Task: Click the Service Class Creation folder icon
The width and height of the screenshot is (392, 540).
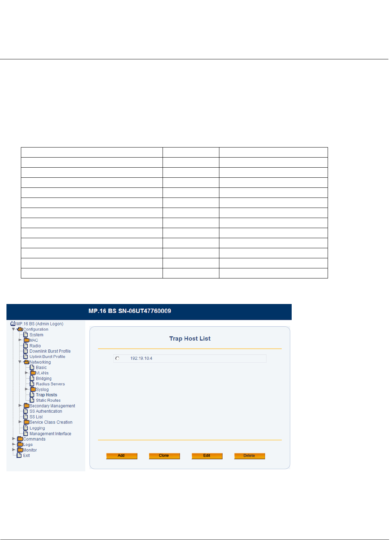Action: pyautogui.click(x=27, y=422)
